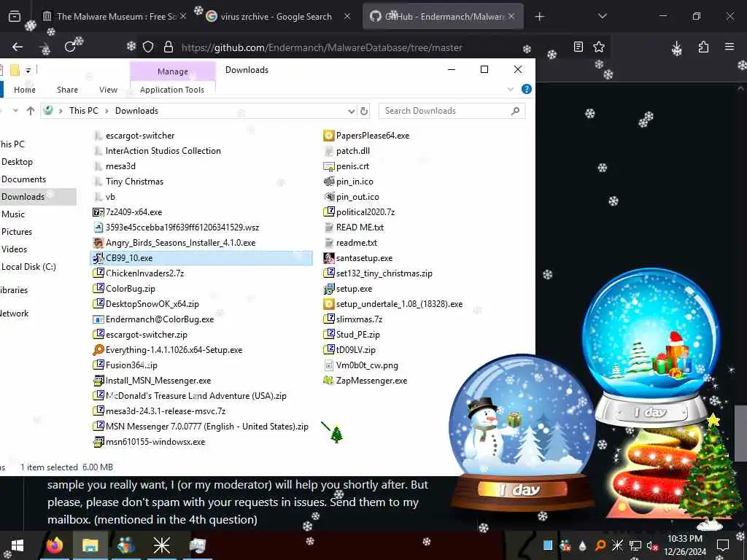Click the Explorer help question mark icon

click(x=527, y=89)
